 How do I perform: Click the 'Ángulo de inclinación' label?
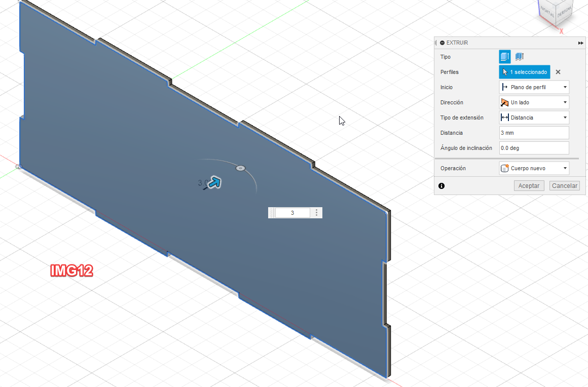(x=466, y=148)
